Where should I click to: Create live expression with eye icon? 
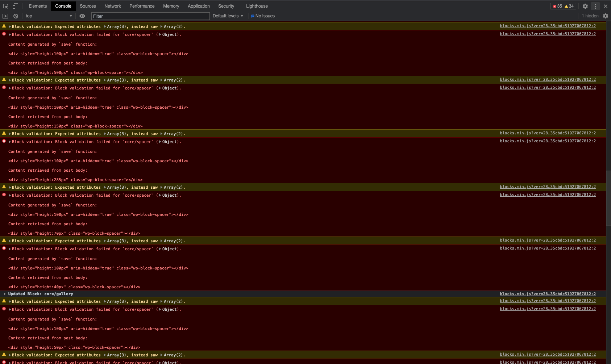pos(82,16)
